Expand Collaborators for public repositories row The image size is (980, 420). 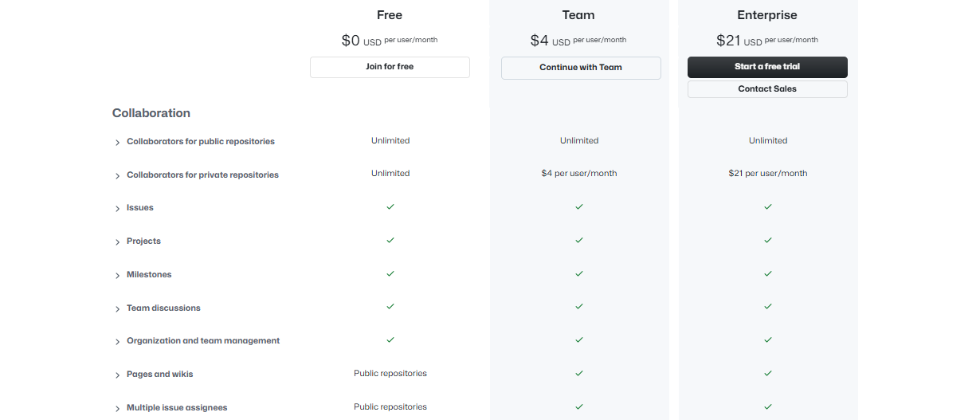tap(117, 143)
